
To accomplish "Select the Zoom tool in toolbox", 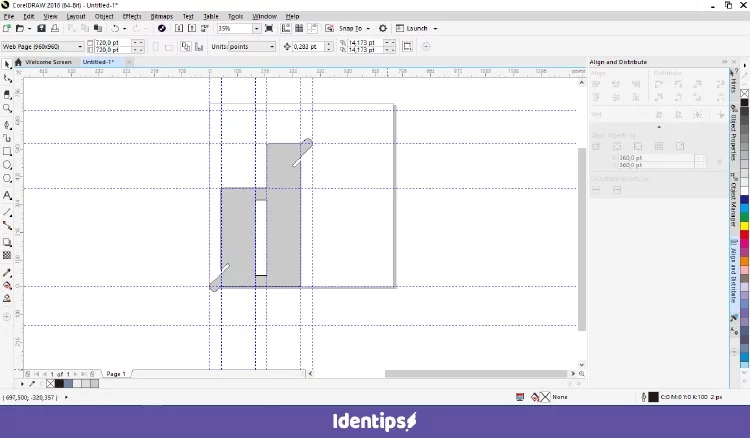I will pyautogui.click(x=7, y=108).
